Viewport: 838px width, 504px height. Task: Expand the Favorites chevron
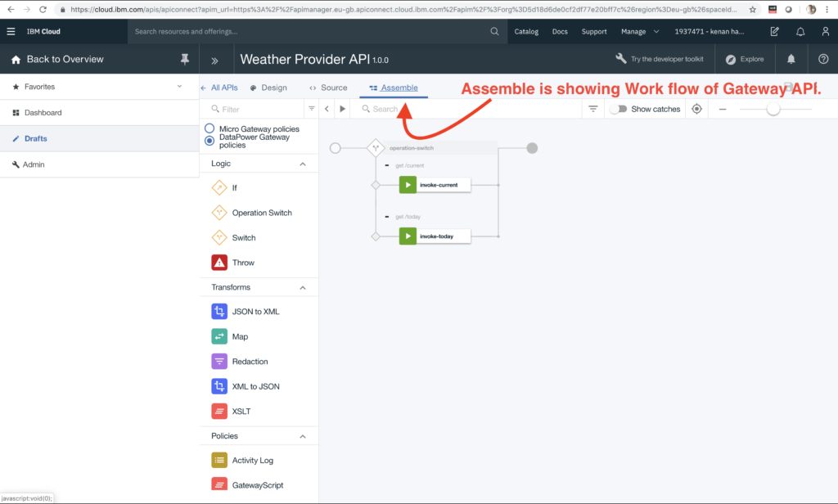pyautogui.click(x=179, y=86)
